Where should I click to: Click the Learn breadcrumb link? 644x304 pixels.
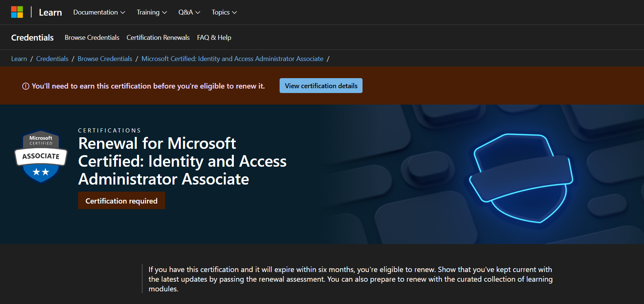[x=19, y=59]
